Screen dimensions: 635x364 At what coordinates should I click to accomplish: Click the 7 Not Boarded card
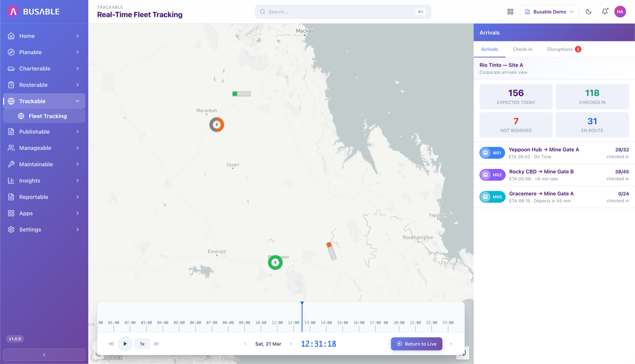click(516, 125)
